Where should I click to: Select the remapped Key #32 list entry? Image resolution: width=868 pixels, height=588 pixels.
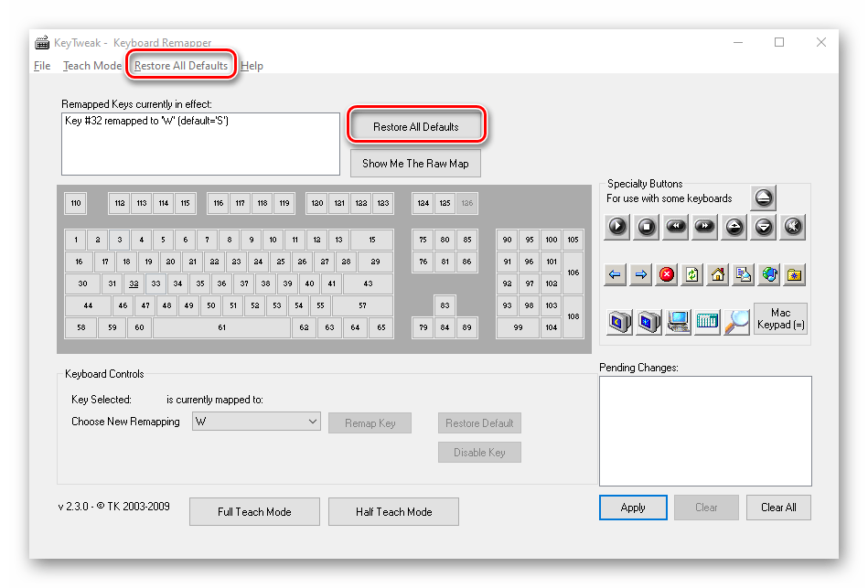coord(146,121)
